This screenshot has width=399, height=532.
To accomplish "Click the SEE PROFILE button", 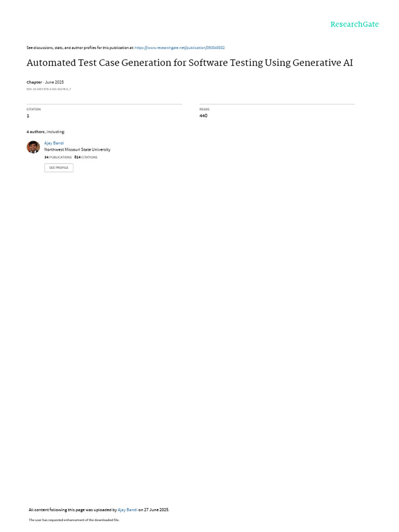I will [x=59, y=168].
